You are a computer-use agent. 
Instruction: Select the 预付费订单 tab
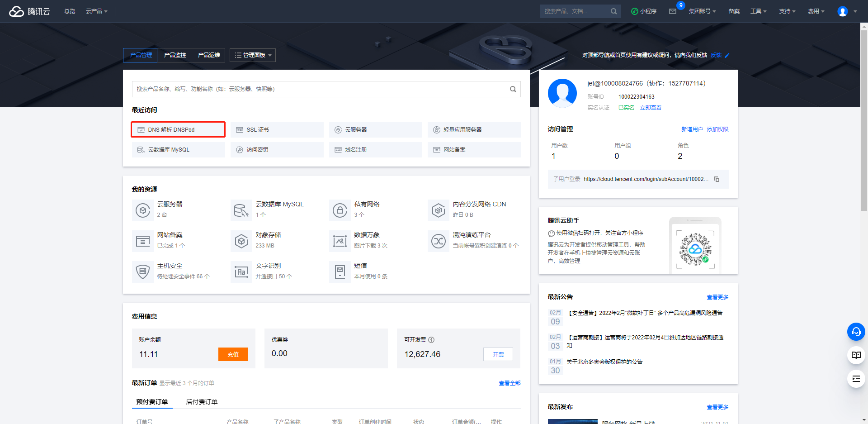tap(152, 402)
